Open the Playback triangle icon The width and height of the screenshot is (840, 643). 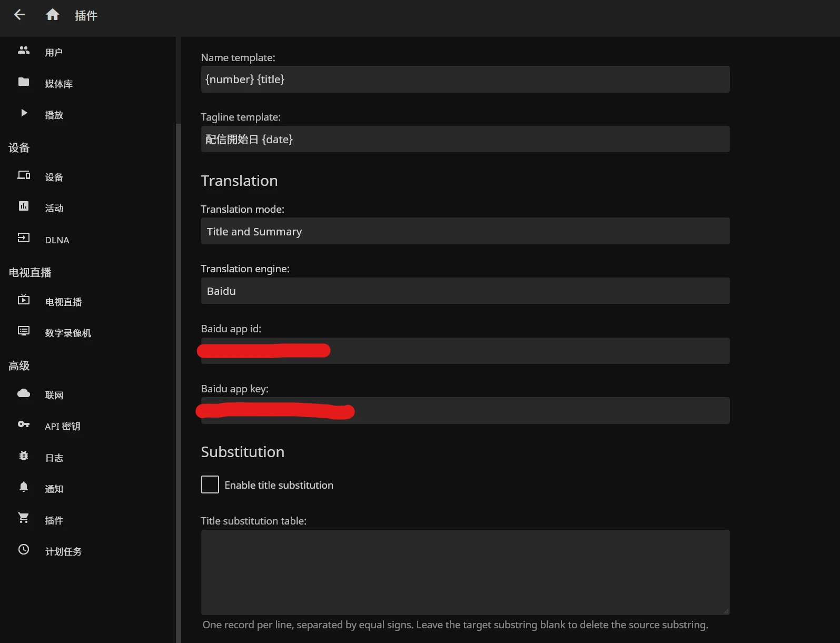click(x=24, y=113)
